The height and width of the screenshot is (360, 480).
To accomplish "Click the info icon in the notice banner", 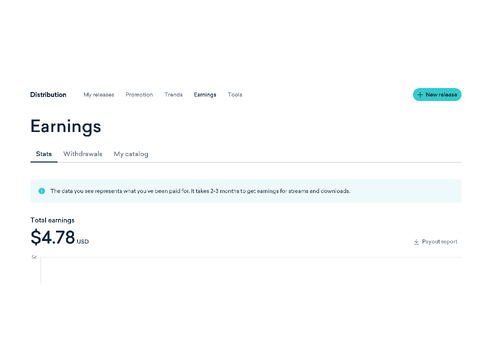I will (x=42, y=191).
